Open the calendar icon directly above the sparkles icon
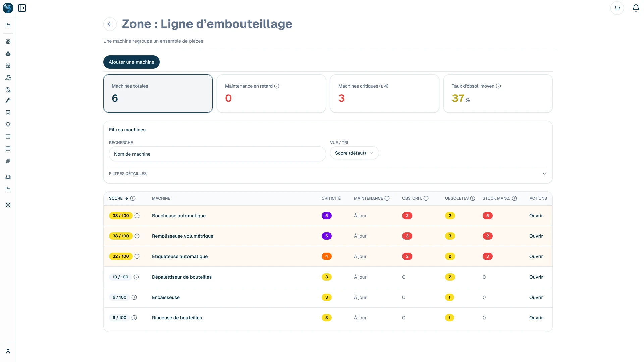 click(8, 149)
